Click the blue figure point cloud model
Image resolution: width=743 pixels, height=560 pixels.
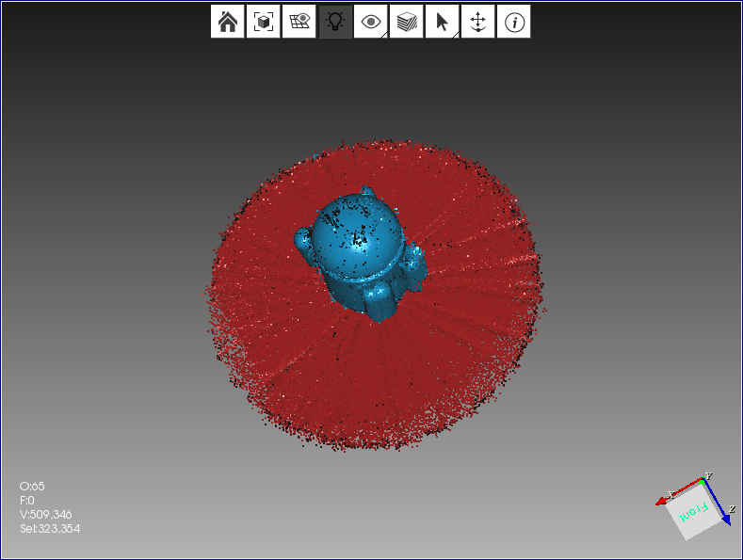pyautogui.click(x=360, y=253)
